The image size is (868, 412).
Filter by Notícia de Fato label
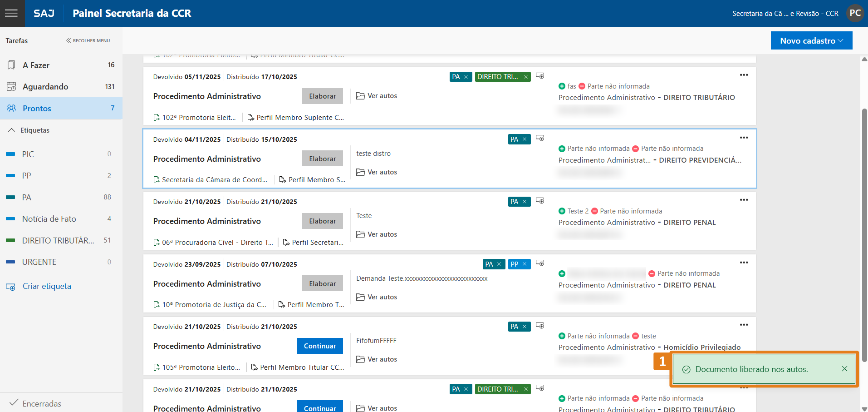coord(49,219)
